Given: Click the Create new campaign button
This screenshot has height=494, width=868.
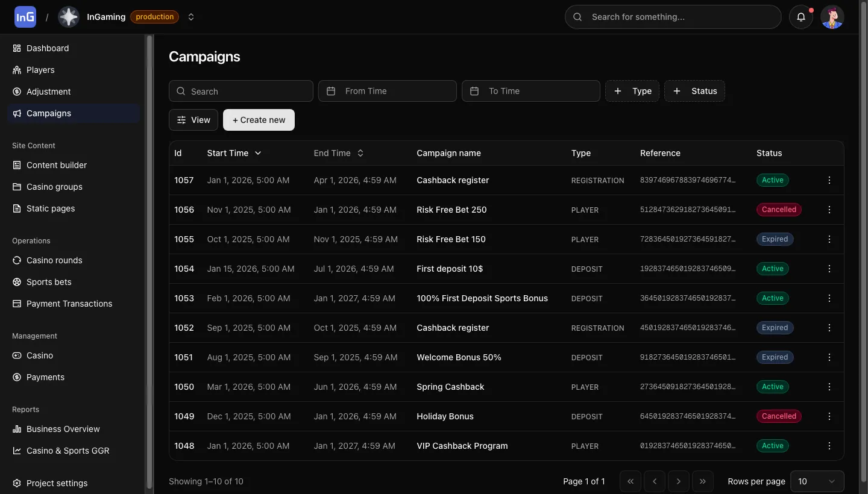Looking at the screenshot, I should [259, 120].
